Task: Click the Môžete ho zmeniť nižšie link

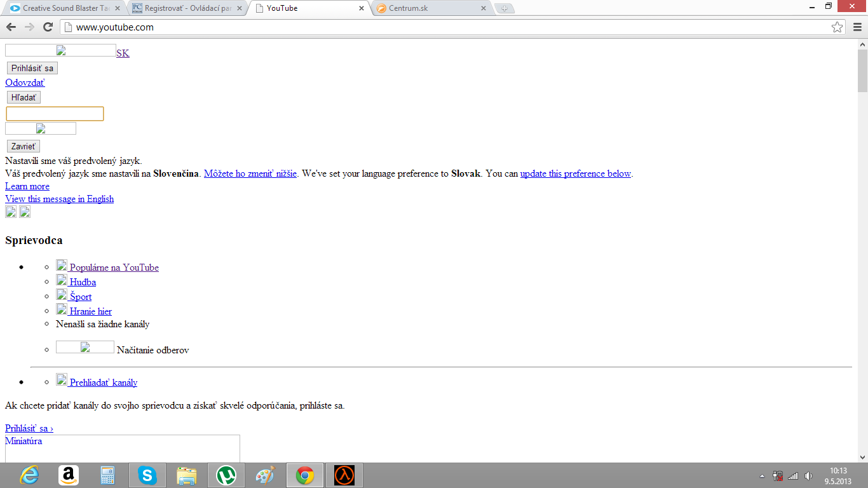Action: [250, 173]
